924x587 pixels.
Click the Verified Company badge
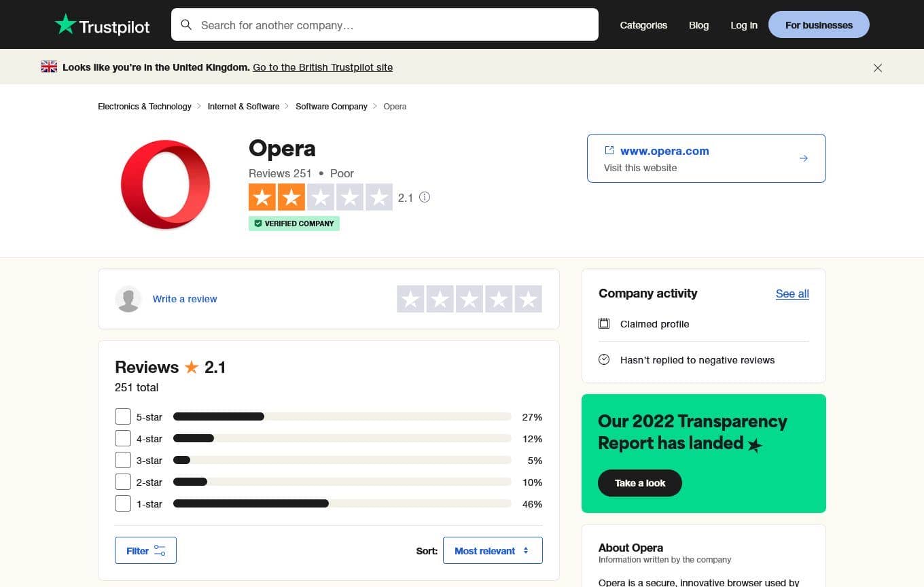point(294,224)
